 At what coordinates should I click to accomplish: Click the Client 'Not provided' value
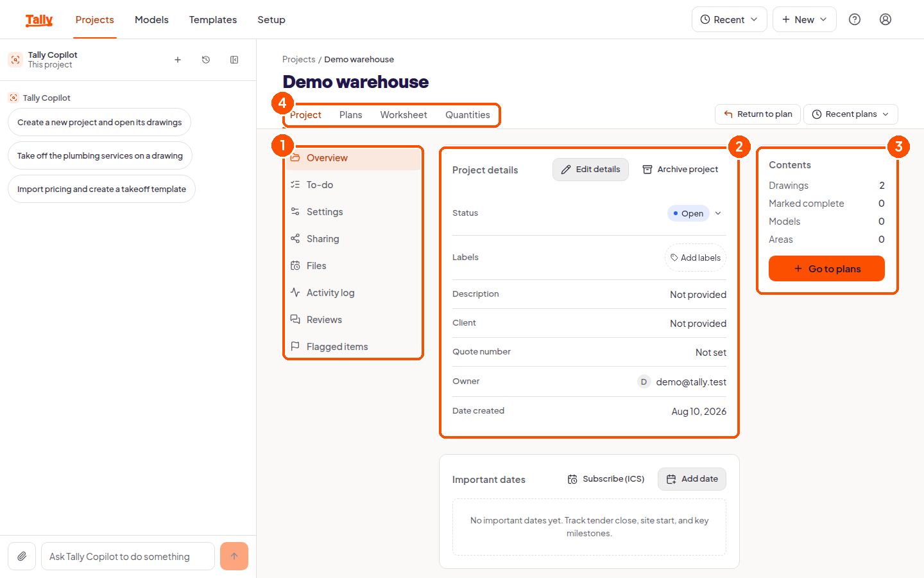[x=698, y=324]
